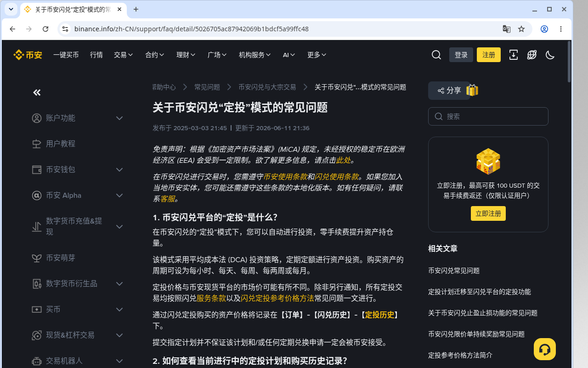Viewport: 588px width, 368px height.
Task: Click the yellow 注册 button in the header
Action: (x=489, y=55)
